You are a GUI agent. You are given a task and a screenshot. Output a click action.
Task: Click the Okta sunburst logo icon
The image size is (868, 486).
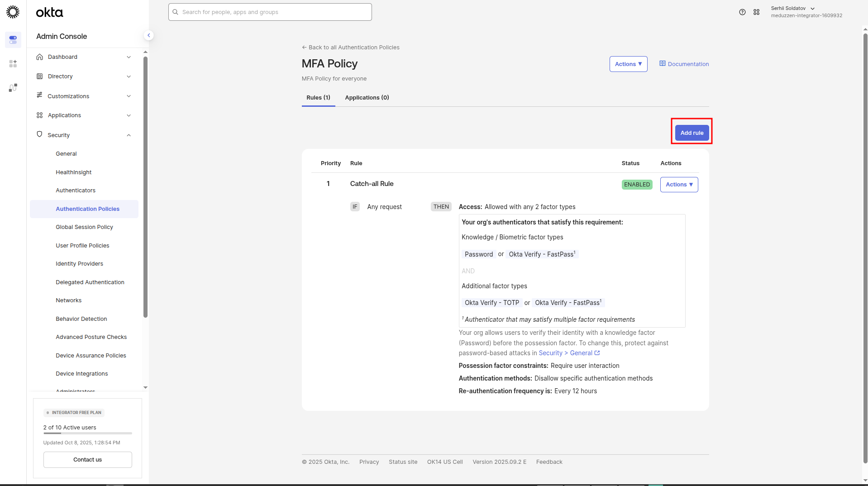(13, 12)
